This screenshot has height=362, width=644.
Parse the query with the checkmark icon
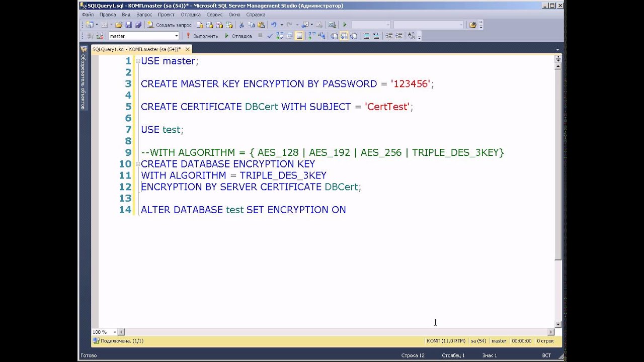tap(270, 36)
